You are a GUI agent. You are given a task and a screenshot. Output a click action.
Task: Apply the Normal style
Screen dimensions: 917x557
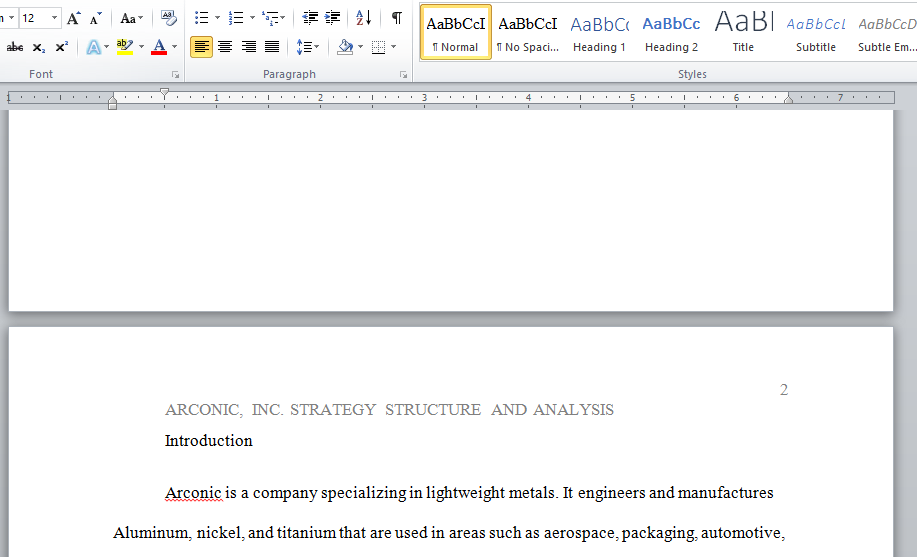456,32
